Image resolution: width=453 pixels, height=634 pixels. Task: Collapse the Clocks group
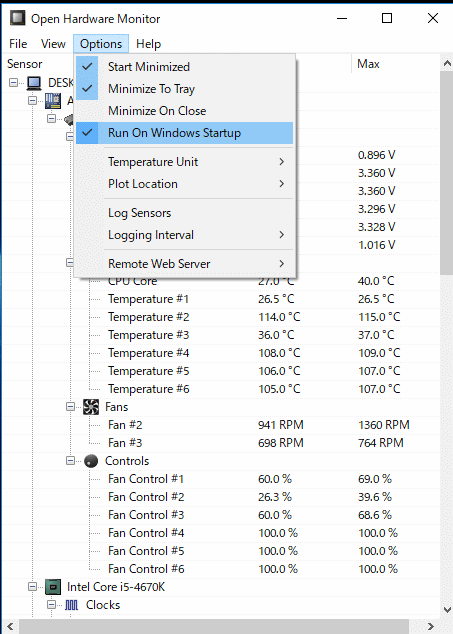pyautogui.click(x=51, y=605)
